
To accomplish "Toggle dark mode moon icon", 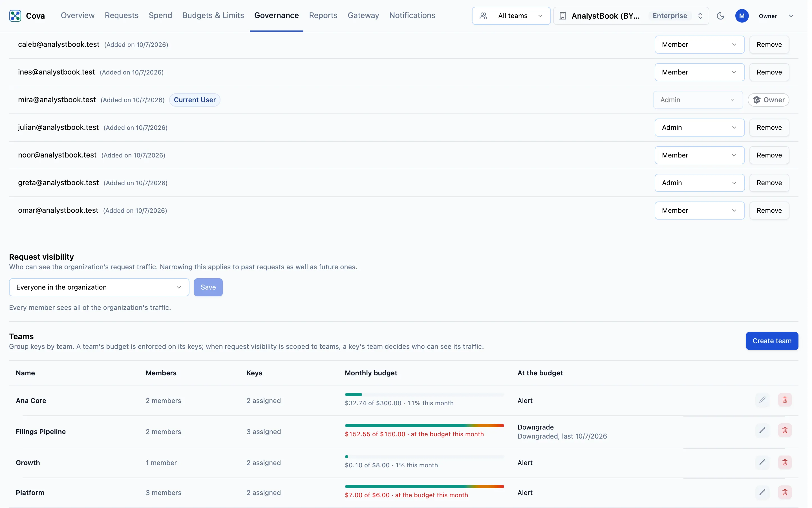I will pyautogui.click(x=720, y=16).
